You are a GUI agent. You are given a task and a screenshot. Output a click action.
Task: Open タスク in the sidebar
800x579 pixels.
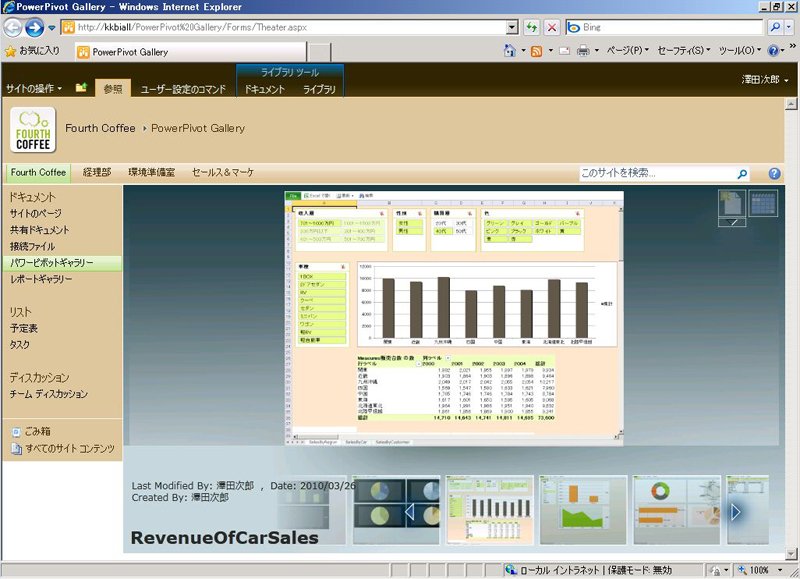point(19,344)
